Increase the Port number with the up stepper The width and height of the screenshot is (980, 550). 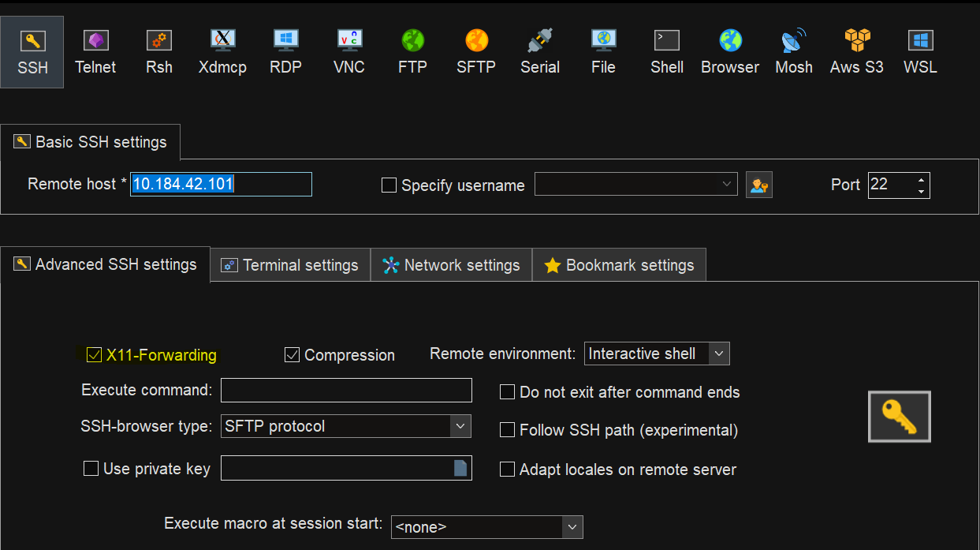pos(921,180)
